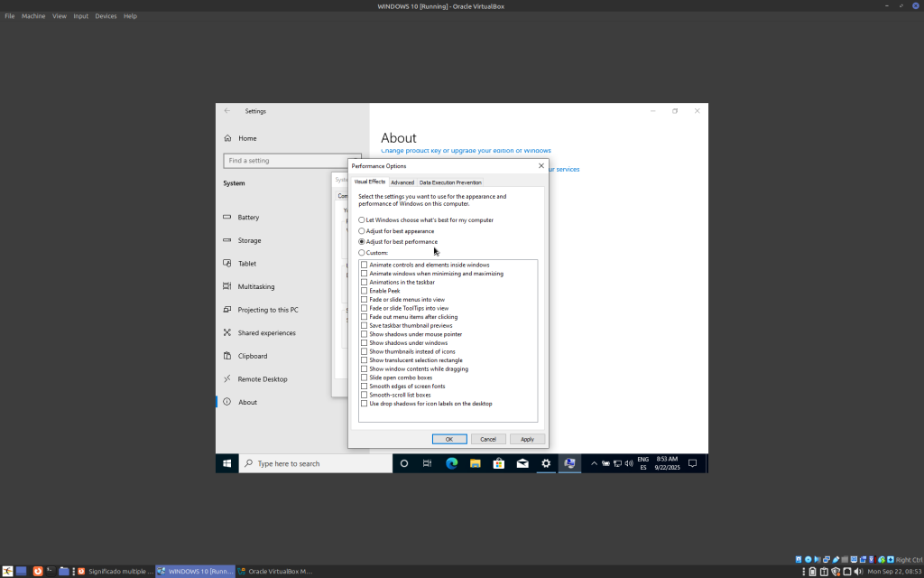Open Microsoft Edge from the Windows taskbar
Image resolution: width=924 pixels, height=578 pixels.
click(452, 463)
